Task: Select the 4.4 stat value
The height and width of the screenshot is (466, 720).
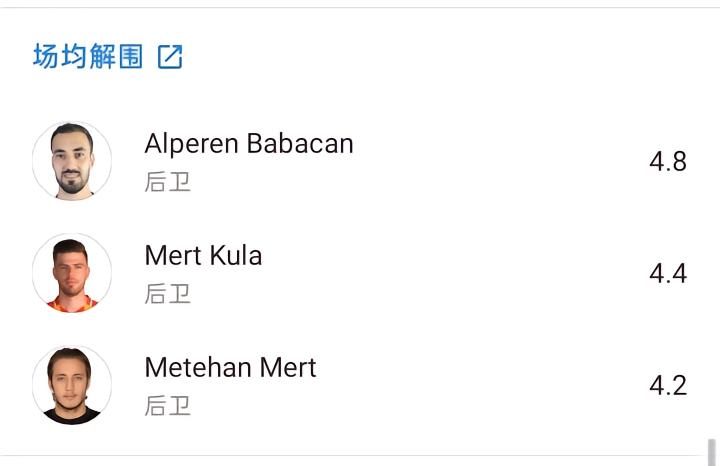Action: [x=667, y=274]
